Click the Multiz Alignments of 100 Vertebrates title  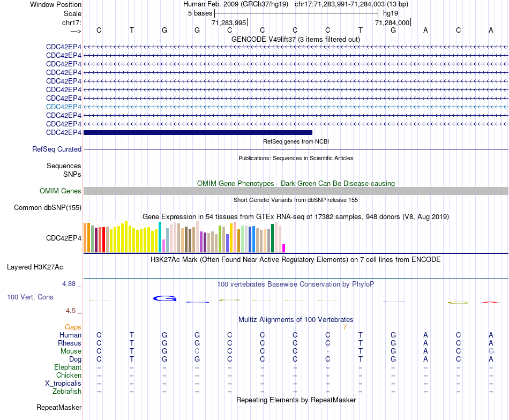296,320
